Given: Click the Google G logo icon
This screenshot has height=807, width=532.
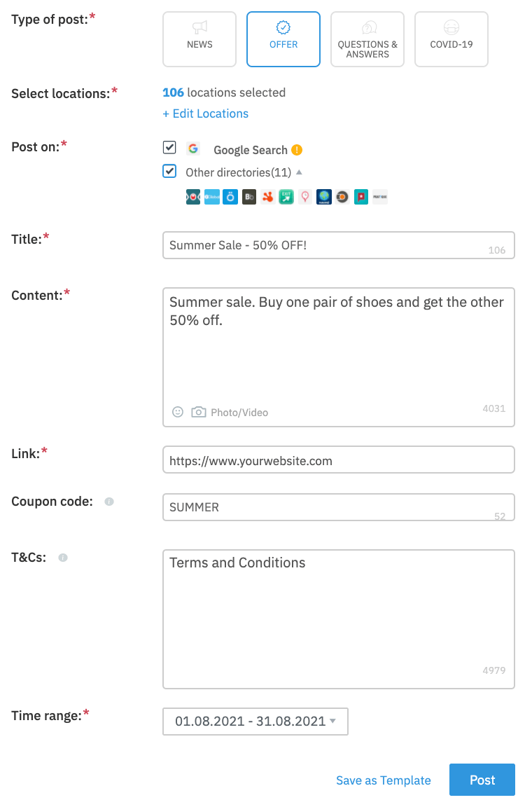Looking at the screenshot, I should 193,149.
